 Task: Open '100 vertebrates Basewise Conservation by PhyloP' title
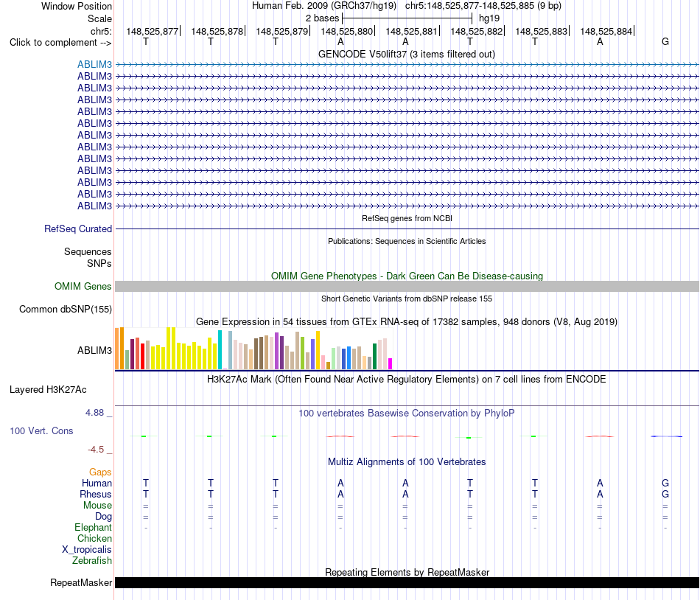tap(407, 414)
